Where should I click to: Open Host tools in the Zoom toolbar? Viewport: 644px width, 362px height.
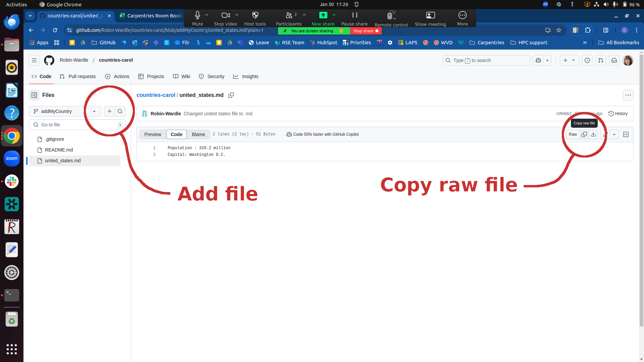click(255, 18)
